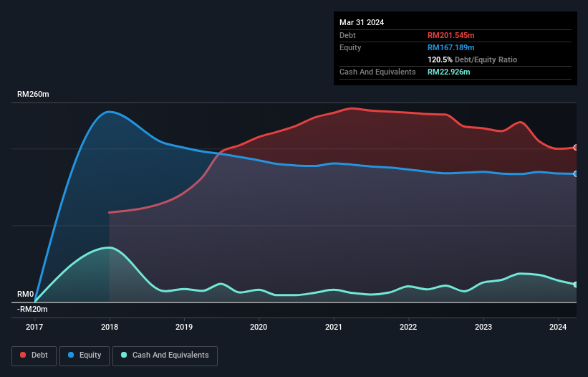Toggle the Debt series legend button
This screenshot has height=377, width=588.
[x=34, y=355]
